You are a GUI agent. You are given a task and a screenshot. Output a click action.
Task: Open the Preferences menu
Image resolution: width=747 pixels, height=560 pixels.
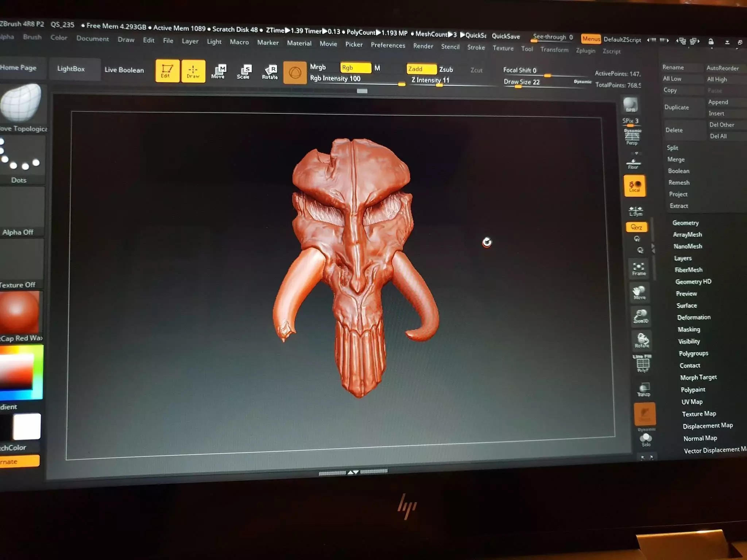click(x=388, y=45)
